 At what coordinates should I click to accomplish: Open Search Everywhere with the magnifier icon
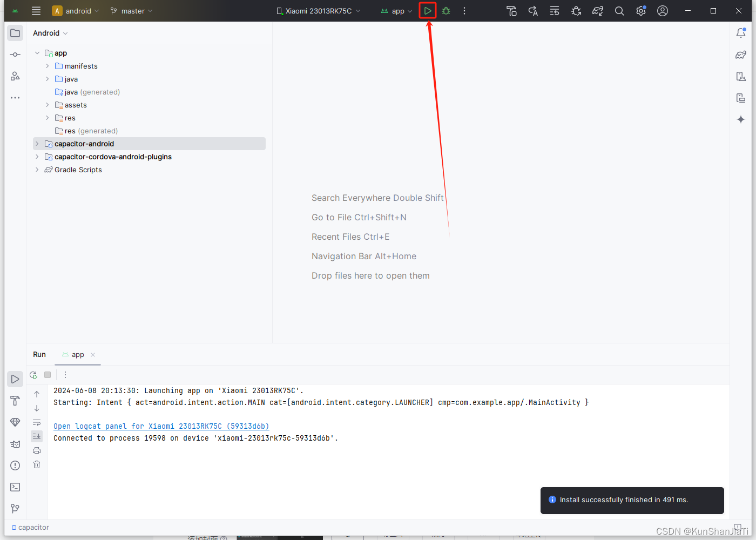click(x=619, y=10)
